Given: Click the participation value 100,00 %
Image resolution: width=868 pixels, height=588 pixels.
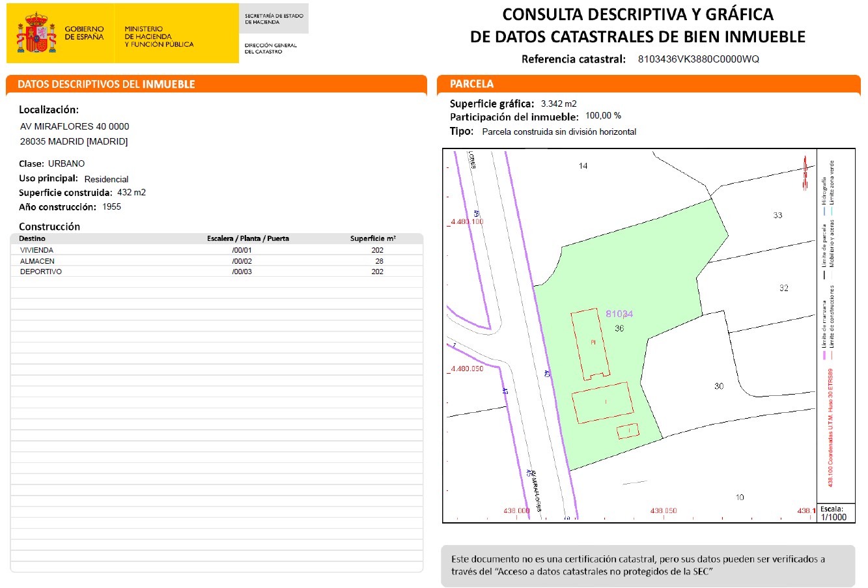Looking at the screenshot, I should (x=603, y=116).
